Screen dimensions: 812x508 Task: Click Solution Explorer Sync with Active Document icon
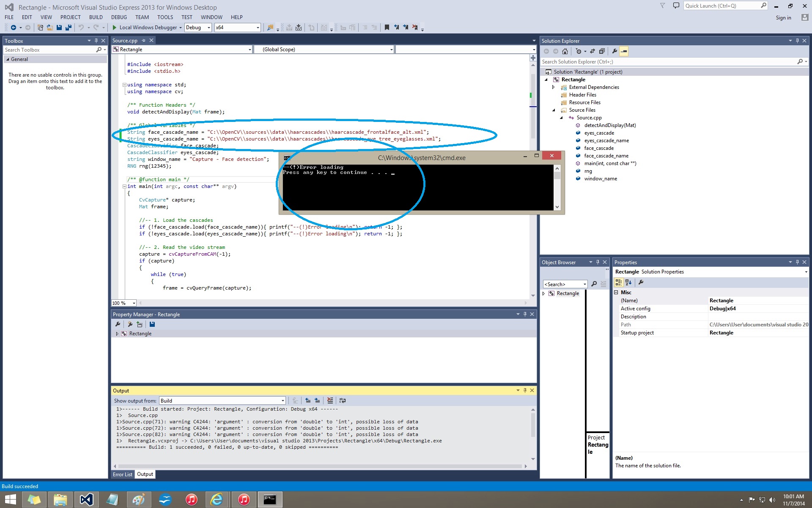point(593,51)
